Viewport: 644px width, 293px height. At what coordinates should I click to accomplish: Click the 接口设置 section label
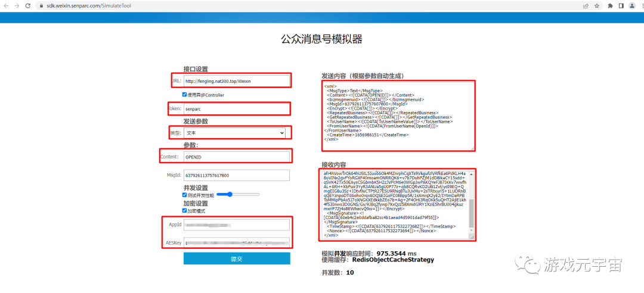coord(196,69)
